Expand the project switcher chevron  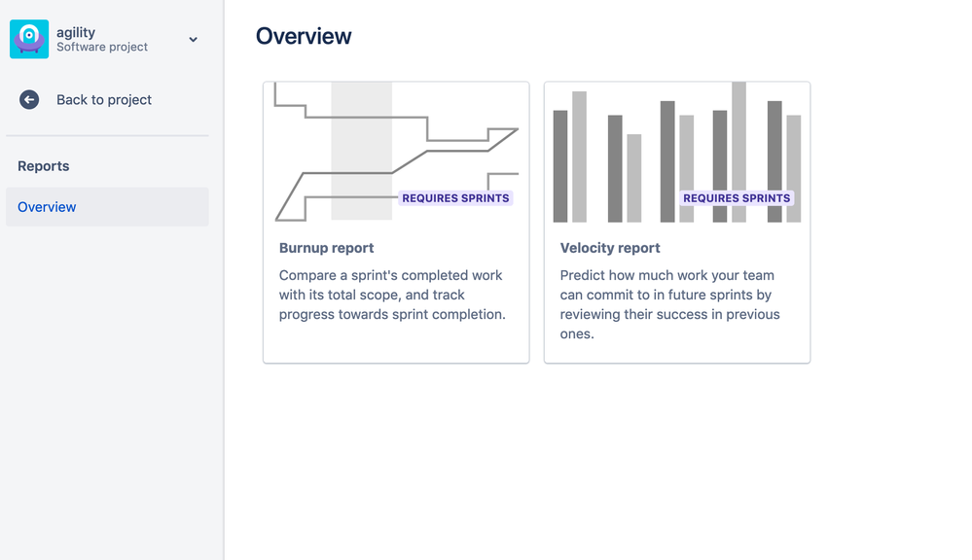tap(194, 40)
